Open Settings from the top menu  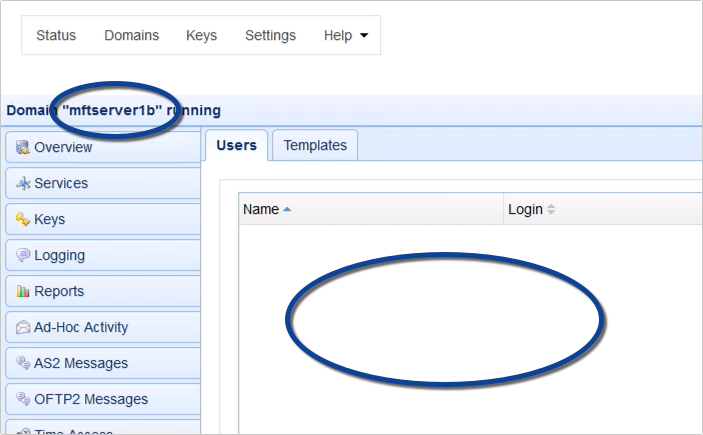(x=270, y=36)
